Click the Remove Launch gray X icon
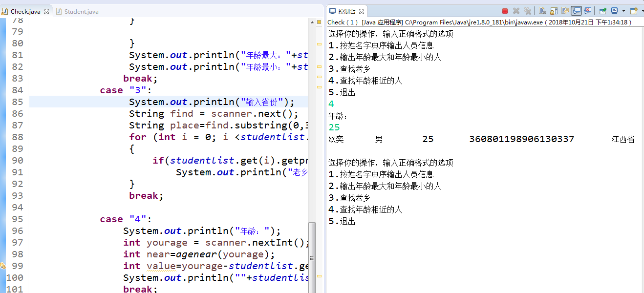Screen dimensions: 644x293 pos(516,11)
